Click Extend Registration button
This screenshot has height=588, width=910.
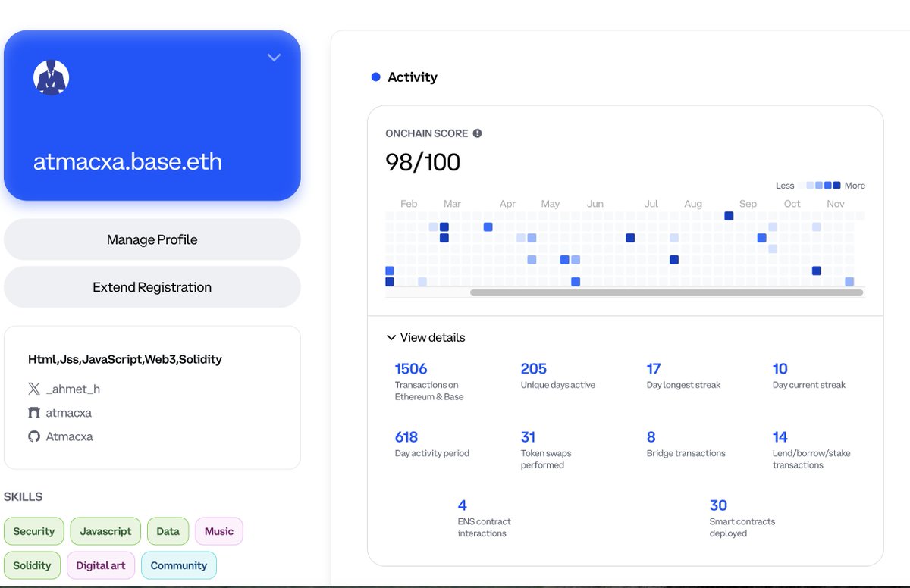pos(152,287)
